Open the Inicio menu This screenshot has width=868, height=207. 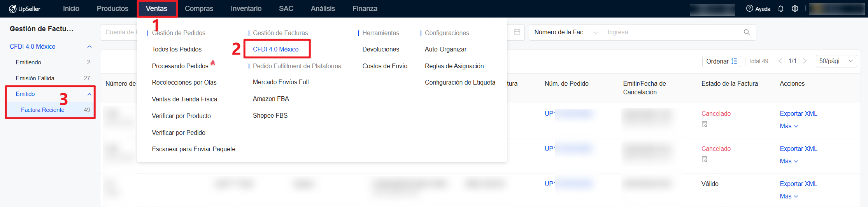pos(71,9)
